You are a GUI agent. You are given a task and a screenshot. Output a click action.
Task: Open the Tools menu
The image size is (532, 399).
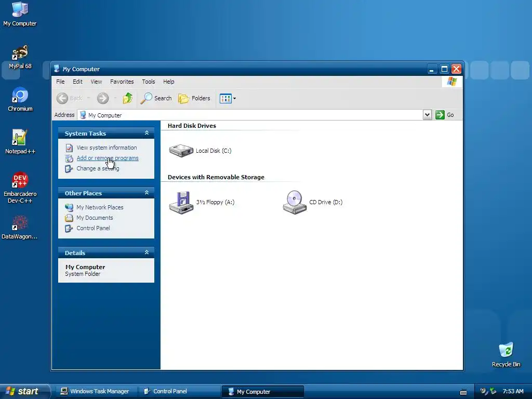coord(148,82)
